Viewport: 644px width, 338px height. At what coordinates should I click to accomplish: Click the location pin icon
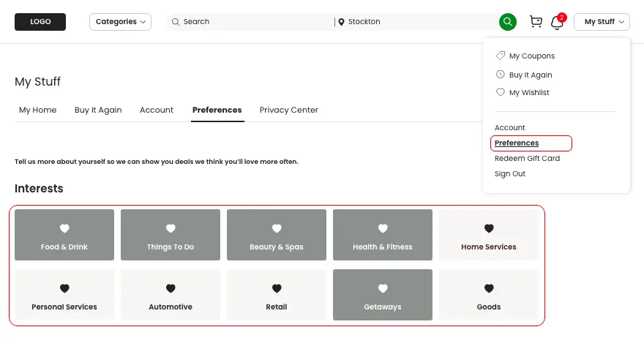coord(341,22)
